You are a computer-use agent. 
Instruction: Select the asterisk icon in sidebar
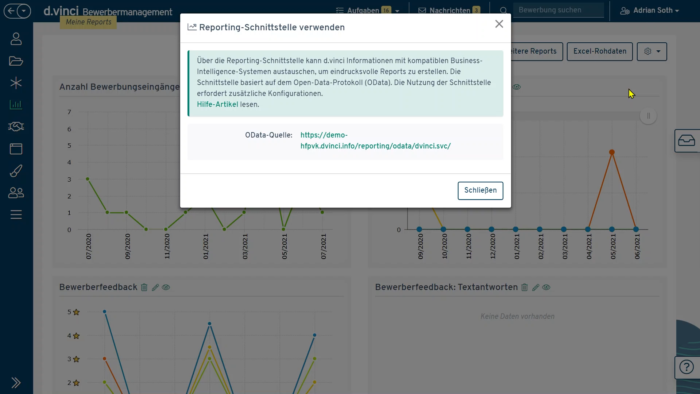[16, 83]
